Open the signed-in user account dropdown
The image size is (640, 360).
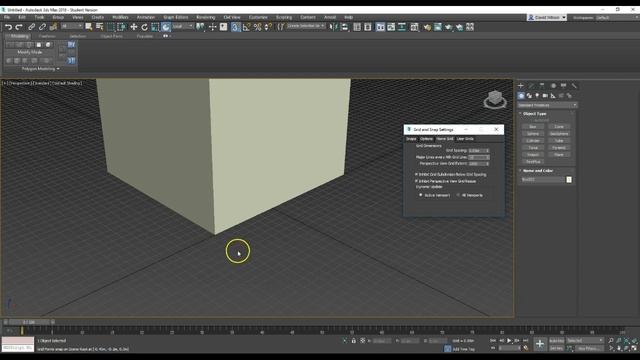click(x=547, y=18)
